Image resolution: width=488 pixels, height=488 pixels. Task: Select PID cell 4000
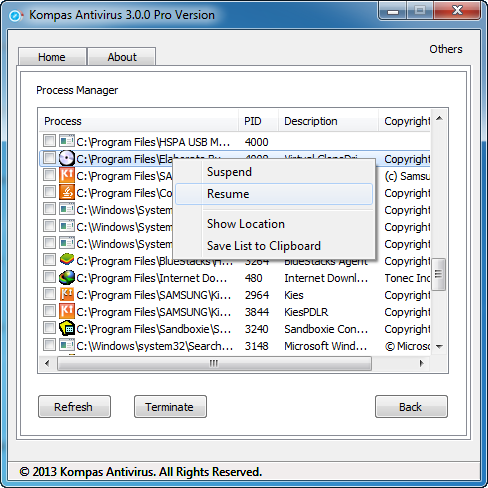point(256,142)
